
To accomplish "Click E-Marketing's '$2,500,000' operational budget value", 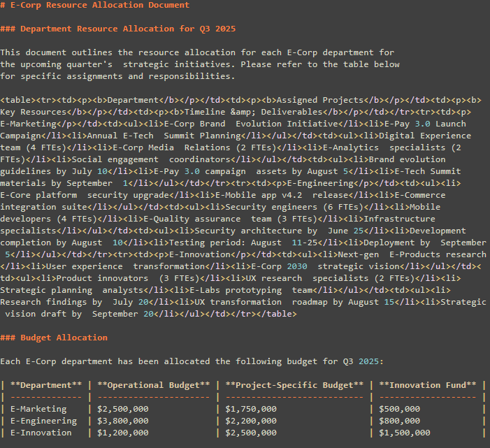I will pyautogui.click(x=123, y=409).
